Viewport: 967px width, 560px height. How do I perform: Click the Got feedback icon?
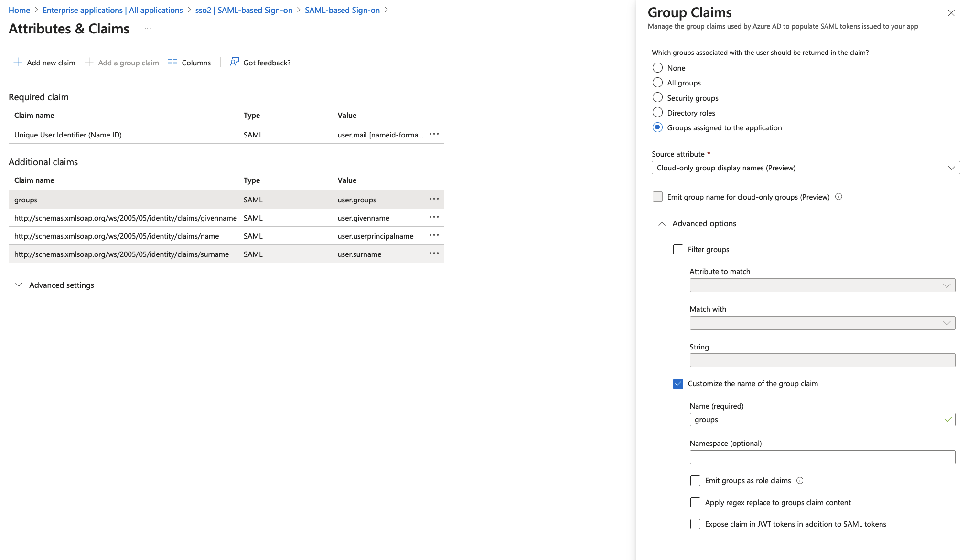[x=234, y=62]
